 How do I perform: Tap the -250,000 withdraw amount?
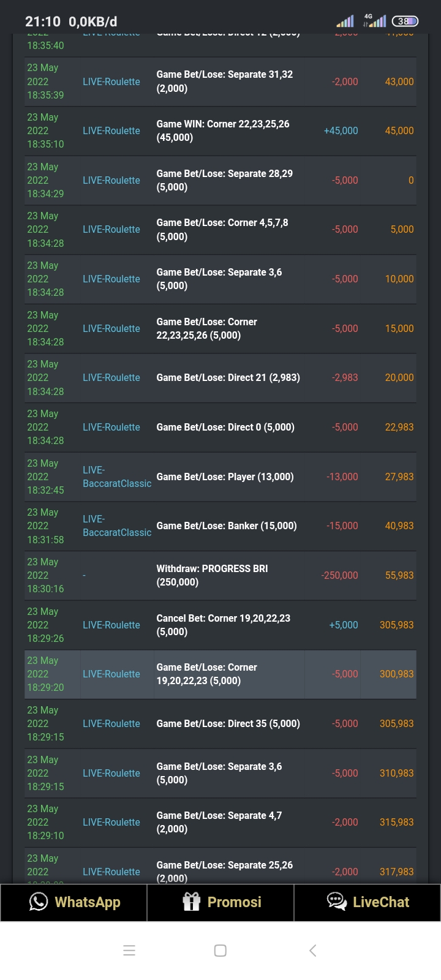339,575
